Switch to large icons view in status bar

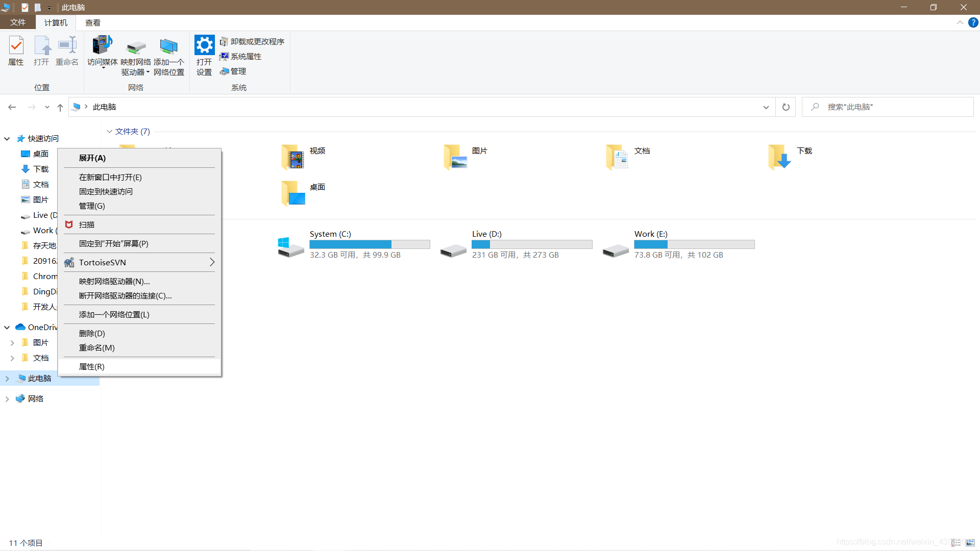970,543
